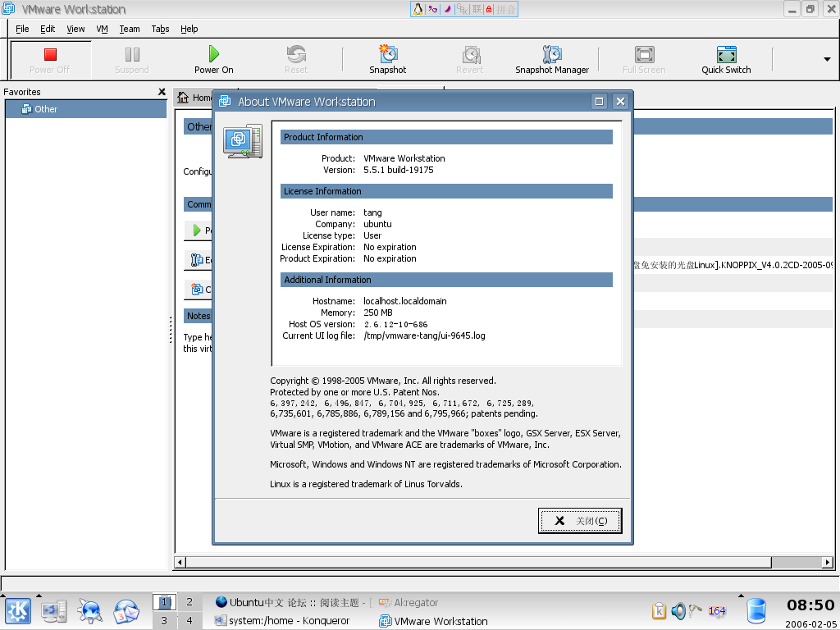
Task: Click the Power On toolbar button
Action: 214,59
